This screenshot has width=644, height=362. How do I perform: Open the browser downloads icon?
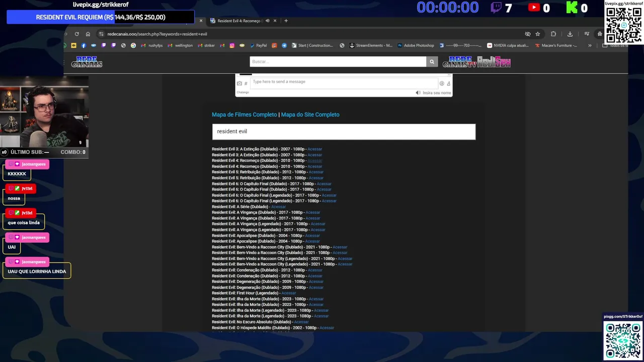570,34
